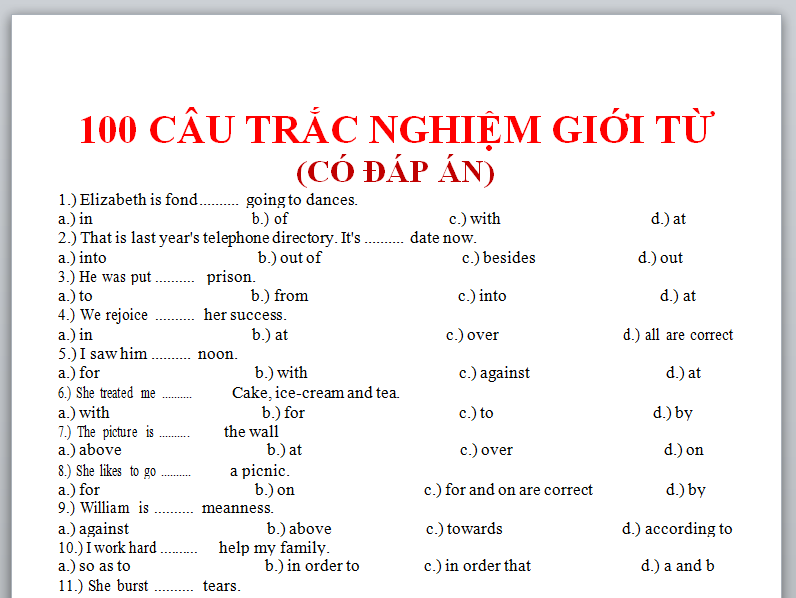Click question 2 about last year's telephone directory
The width and height of the screenshot is (796, 598).
click(267, 238)
